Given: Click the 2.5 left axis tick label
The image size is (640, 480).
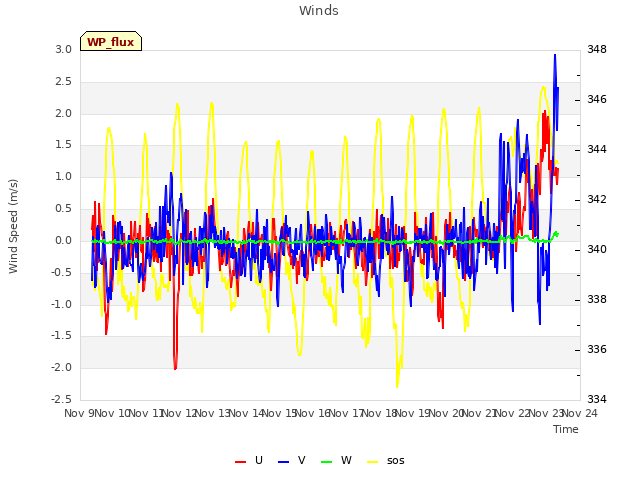Looking at the screenshot, I should point(64,82).
